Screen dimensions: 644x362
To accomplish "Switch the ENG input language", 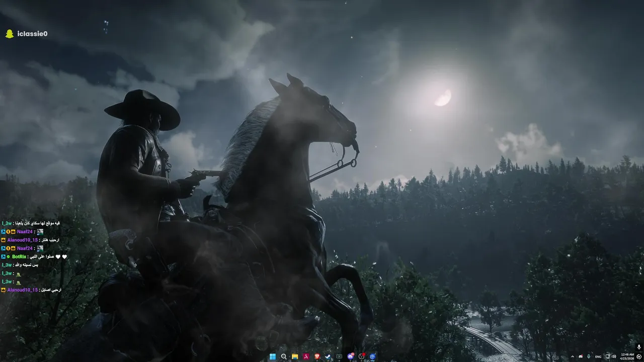I will (x=598, y=356).
